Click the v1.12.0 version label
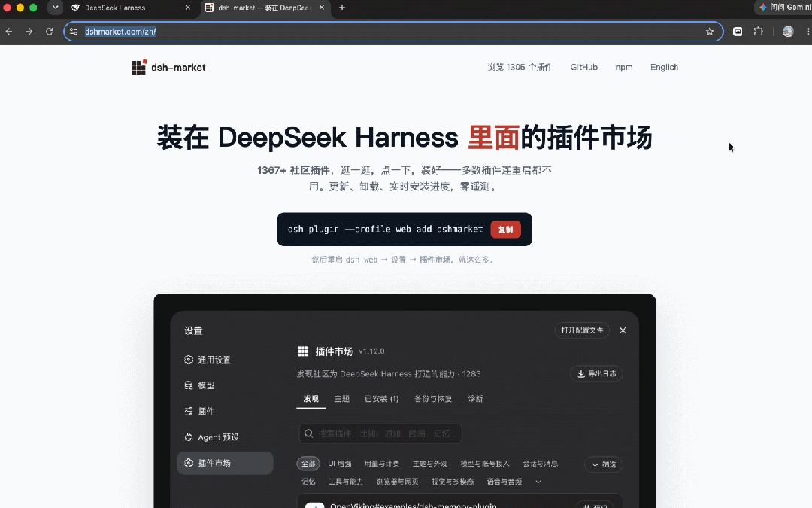 pos(371,351)
